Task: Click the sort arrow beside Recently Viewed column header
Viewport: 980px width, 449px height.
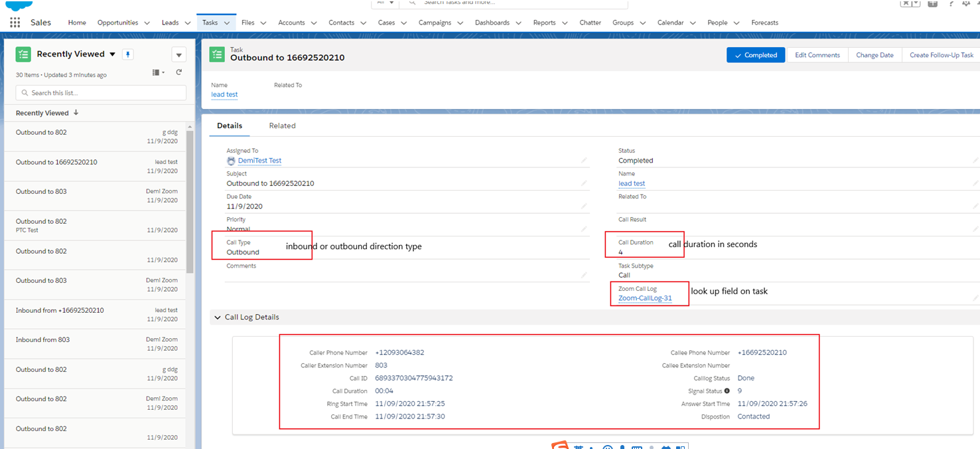Action: tap(76, 113)
